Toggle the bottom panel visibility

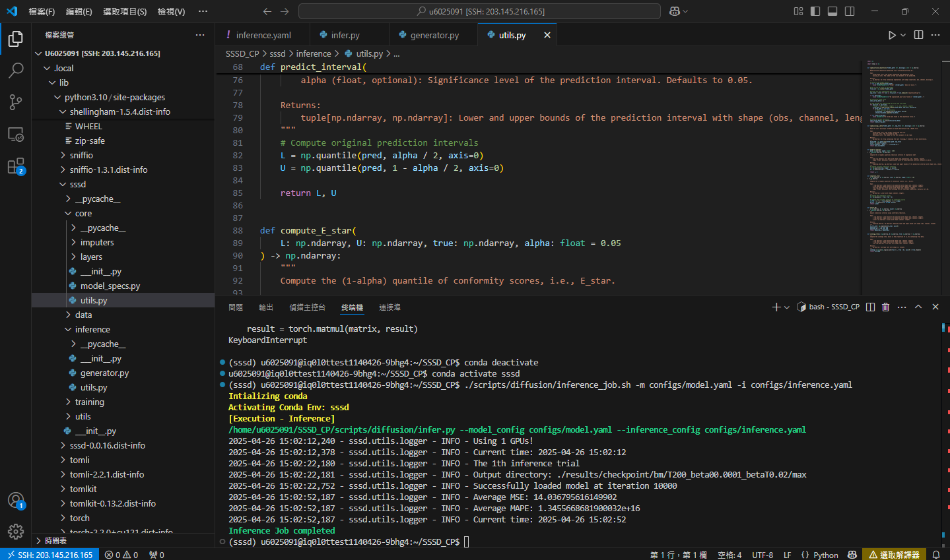pos(832,11)
